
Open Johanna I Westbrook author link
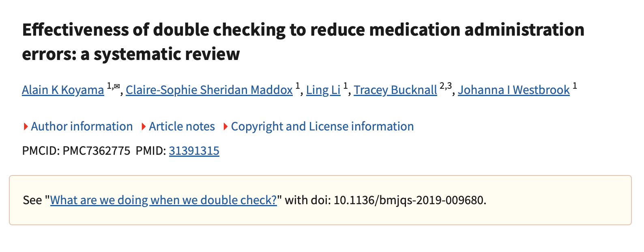click(x=513, y=90)
